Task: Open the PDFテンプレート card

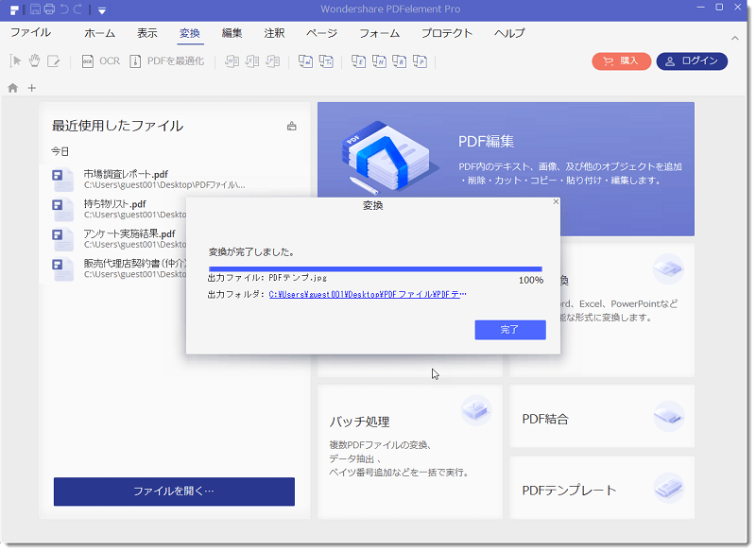Action: [602, 488]
